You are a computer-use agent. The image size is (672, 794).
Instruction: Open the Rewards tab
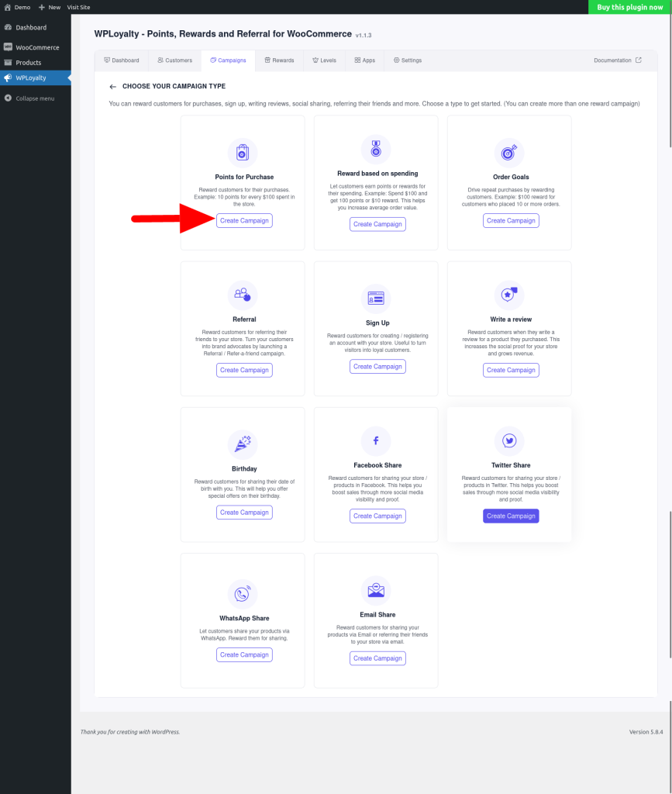[x=279, y=60]
